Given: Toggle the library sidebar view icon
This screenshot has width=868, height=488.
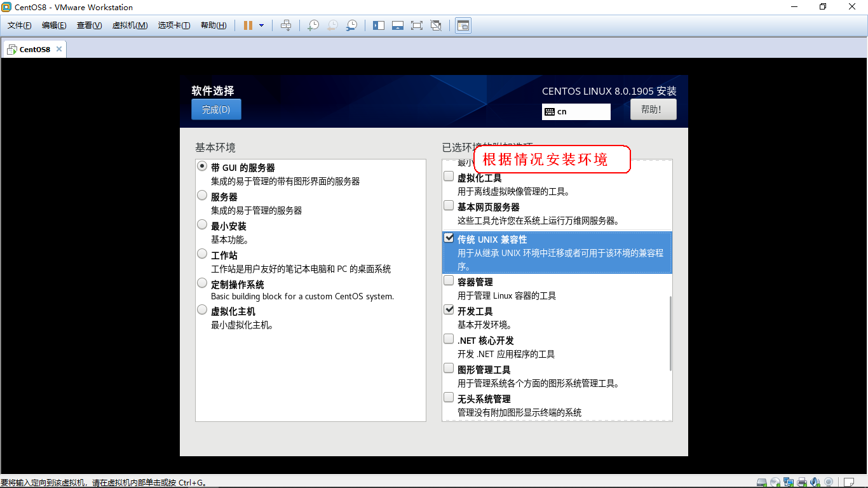Looking at the screenshot, I should pos(379,25).
